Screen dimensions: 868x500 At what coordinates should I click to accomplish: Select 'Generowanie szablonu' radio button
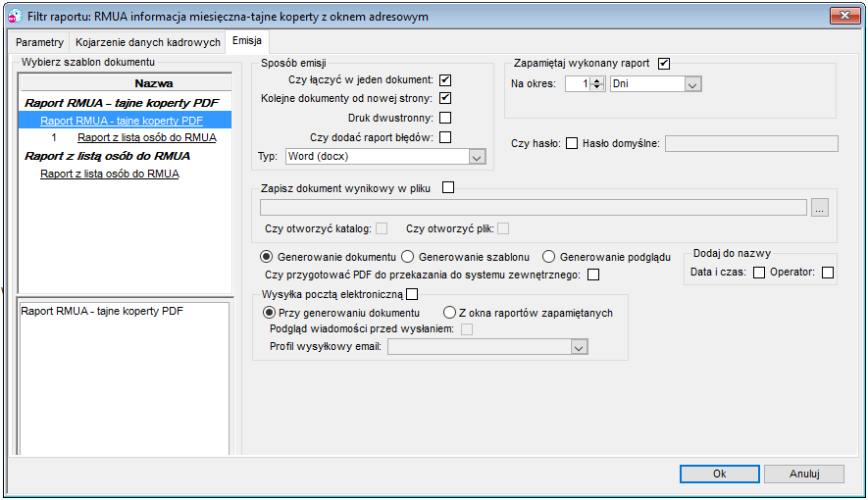click(407, 257)
